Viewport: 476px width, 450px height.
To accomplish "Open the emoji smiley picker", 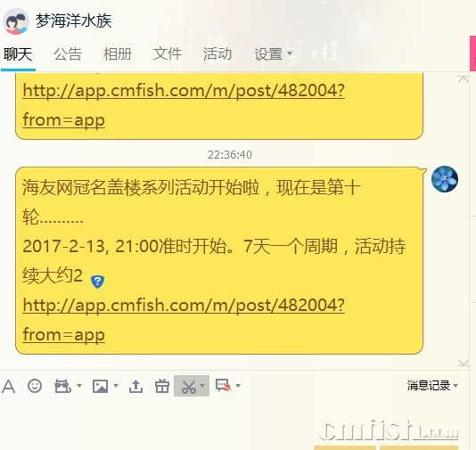I will tap(35, 386).
